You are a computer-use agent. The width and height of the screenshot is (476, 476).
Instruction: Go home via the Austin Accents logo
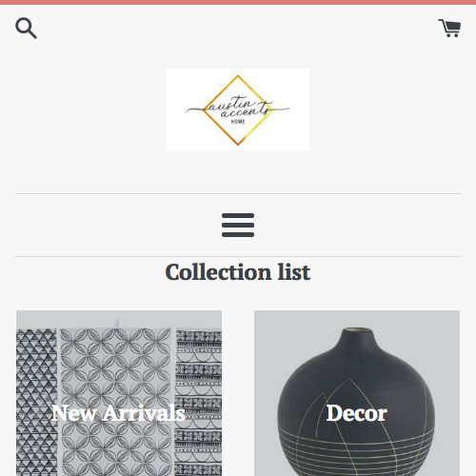(238, 109)
